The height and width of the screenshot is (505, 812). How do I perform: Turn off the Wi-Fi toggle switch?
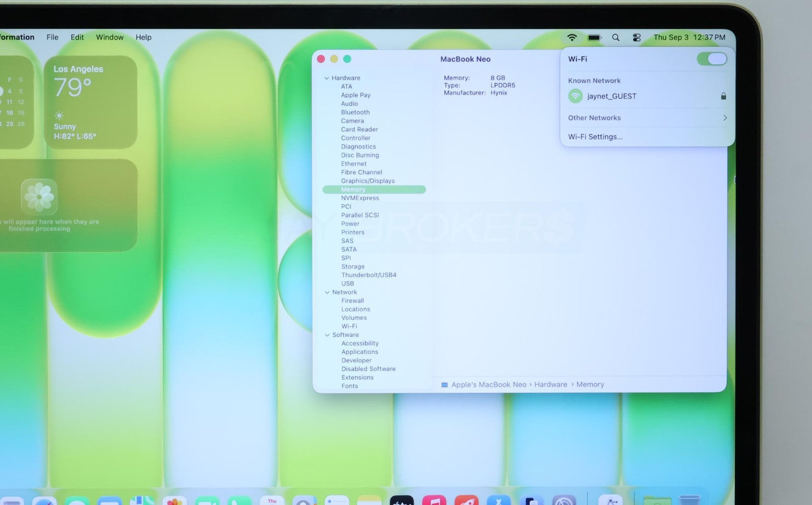coord(712,59)
